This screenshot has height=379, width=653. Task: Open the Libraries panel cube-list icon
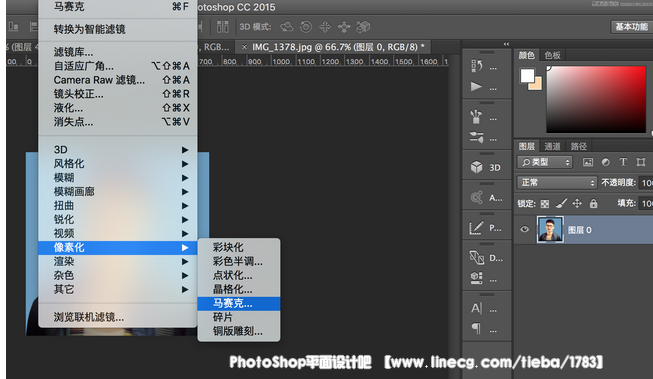476,277
